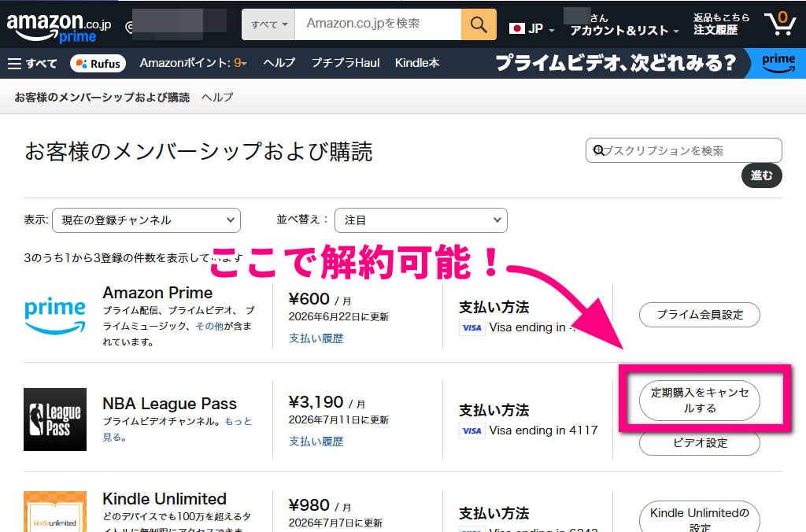806x532 pixels.
Task: Click the Kindle Unlimited thumbnail
Action: (55, 512)
